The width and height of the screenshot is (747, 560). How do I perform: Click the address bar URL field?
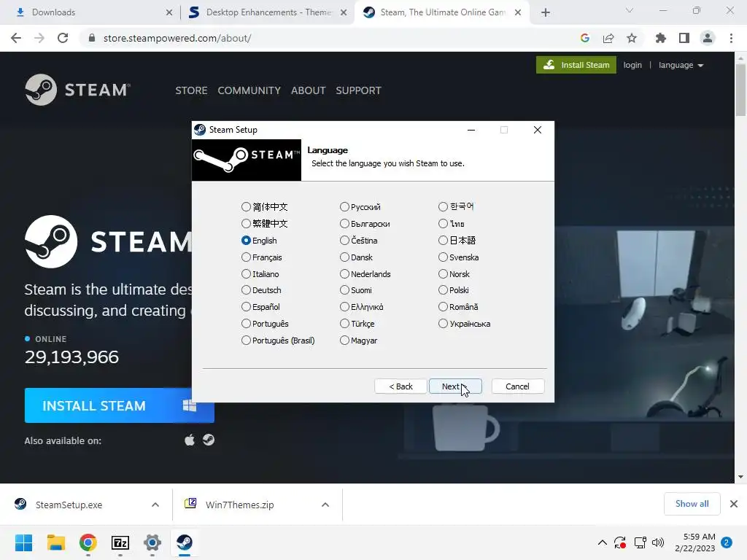329,38
